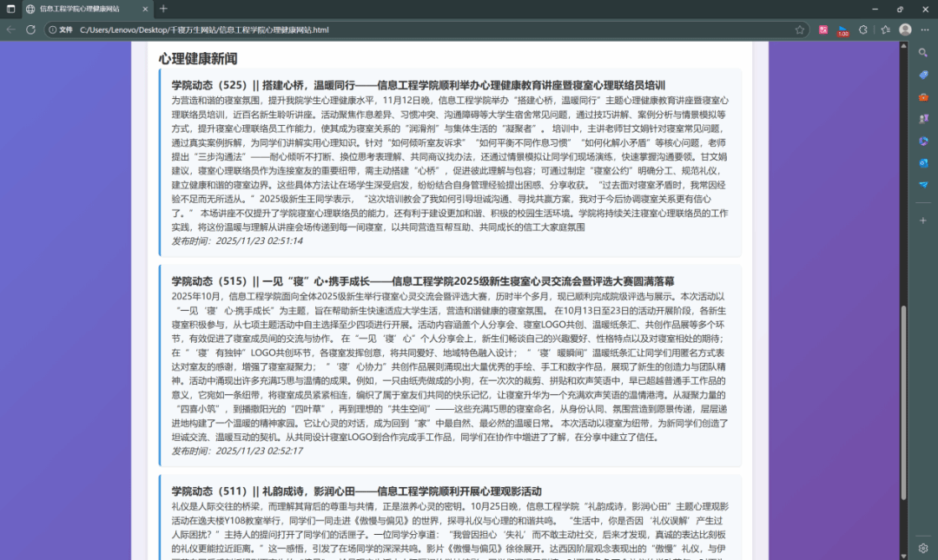938x560 pixels.
Task: Open the blue paper plane sidebar icon
Action: [x=923, y=184]
